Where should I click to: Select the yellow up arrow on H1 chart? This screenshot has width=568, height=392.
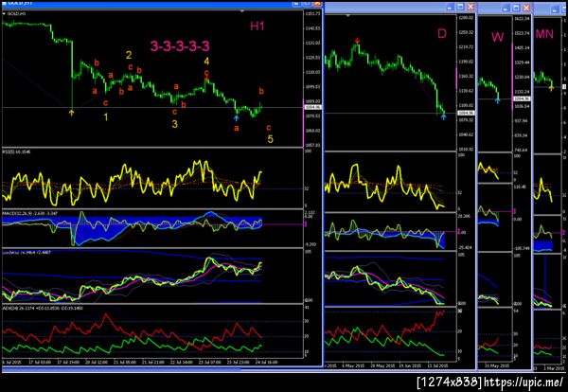click(x=72, y=113)
